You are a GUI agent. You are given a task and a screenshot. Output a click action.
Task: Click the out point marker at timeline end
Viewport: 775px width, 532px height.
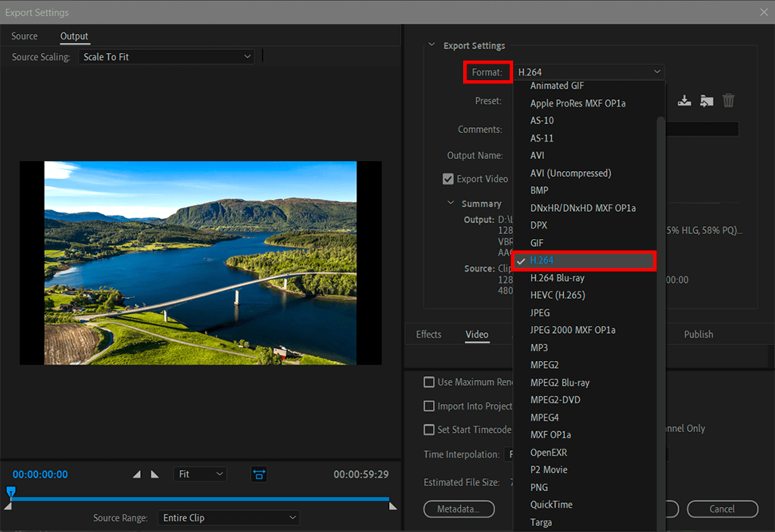point(392,506)
